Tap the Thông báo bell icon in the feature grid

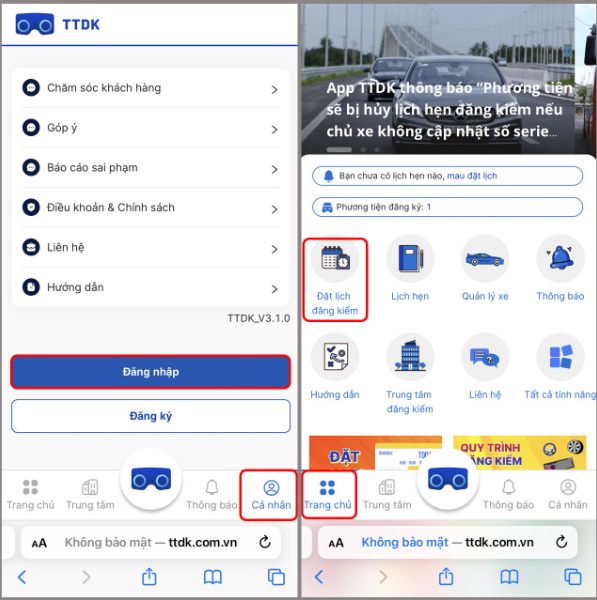click(561, 259)
